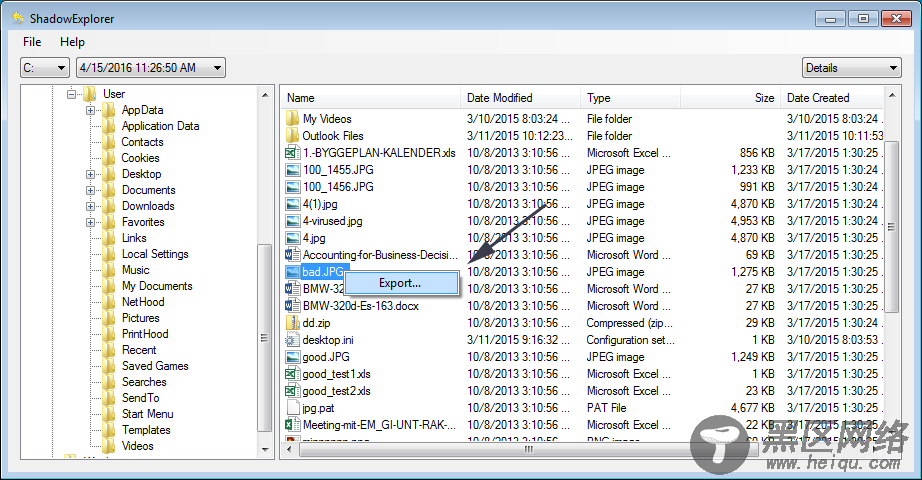Click the Desktop folder icon in tree
This screenshot has width=922, height=480.
click(109, 174)
